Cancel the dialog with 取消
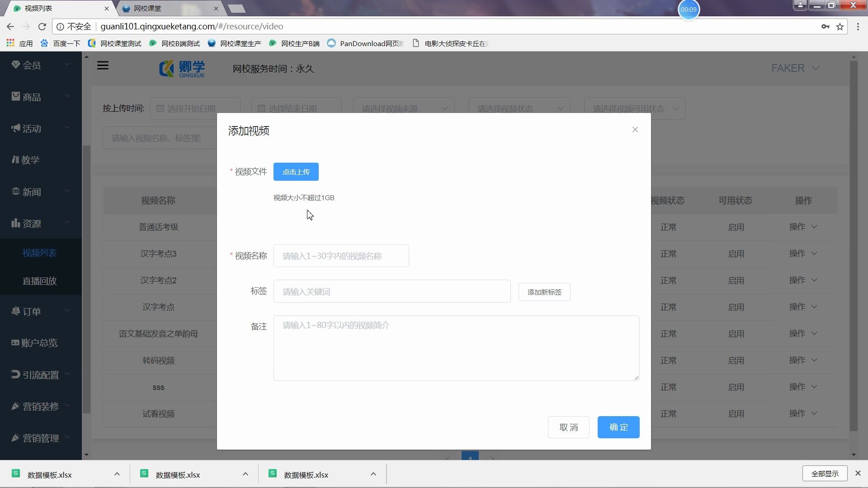Viewport: 868px width, 488px height. click(568, 427)
